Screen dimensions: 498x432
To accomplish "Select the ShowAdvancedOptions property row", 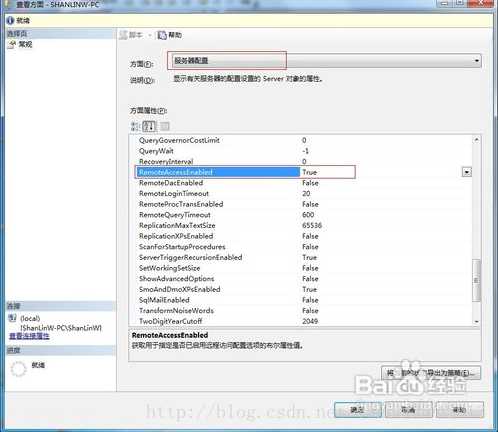I will [301, 279].
